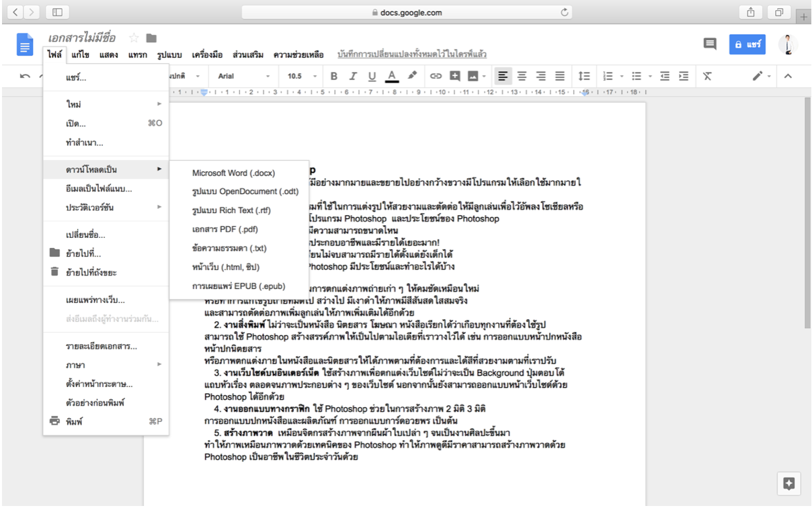Choose เปิด... from the File menu
Screen dimensions: 812x508
tap(106, 124)
